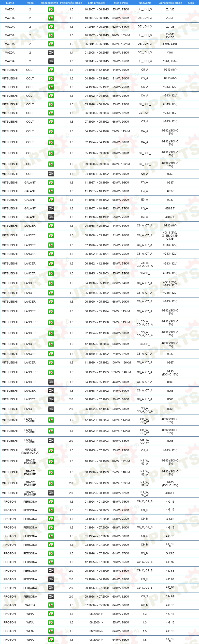Click petrol icon in Lancer 4G93 (DOHC 16V) row
The height and width of the screenshot is (644, 199).
pyautogui.click(x=51, y=372)
